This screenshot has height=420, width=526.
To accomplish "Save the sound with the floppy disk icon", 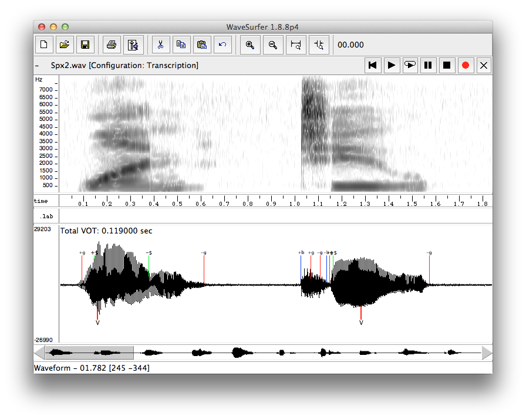I will (85, 45).
